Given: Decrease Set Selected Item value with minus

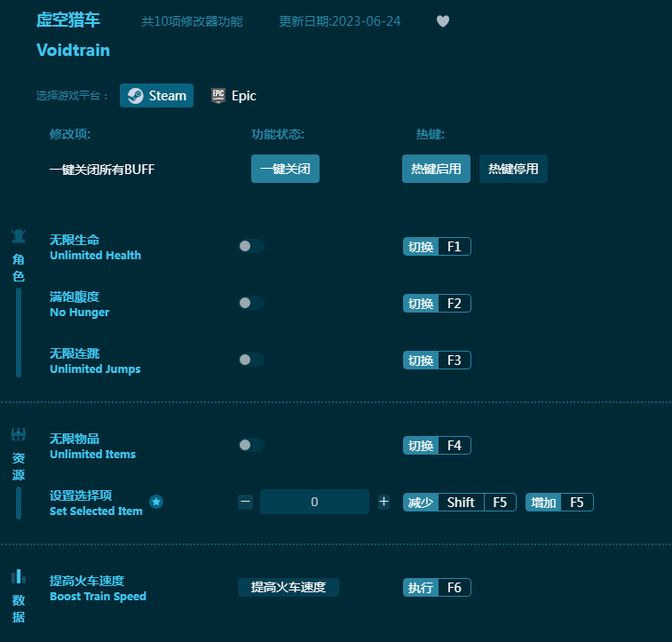Looking at the screenshot, I should pyautogui.click(x=246, y=502).
